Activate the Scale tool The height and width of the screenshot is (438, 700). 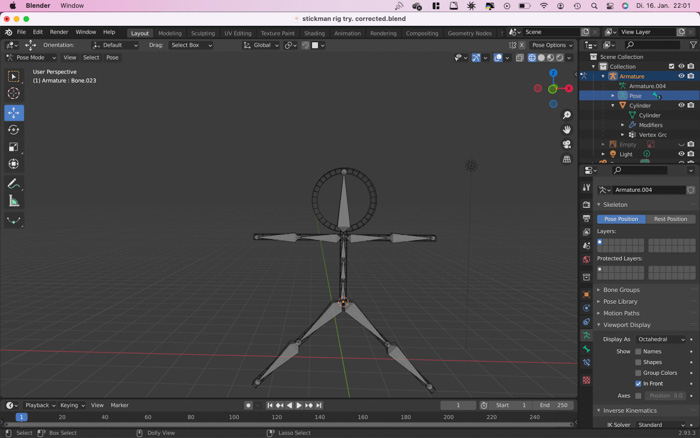click(x=14, y=147)
